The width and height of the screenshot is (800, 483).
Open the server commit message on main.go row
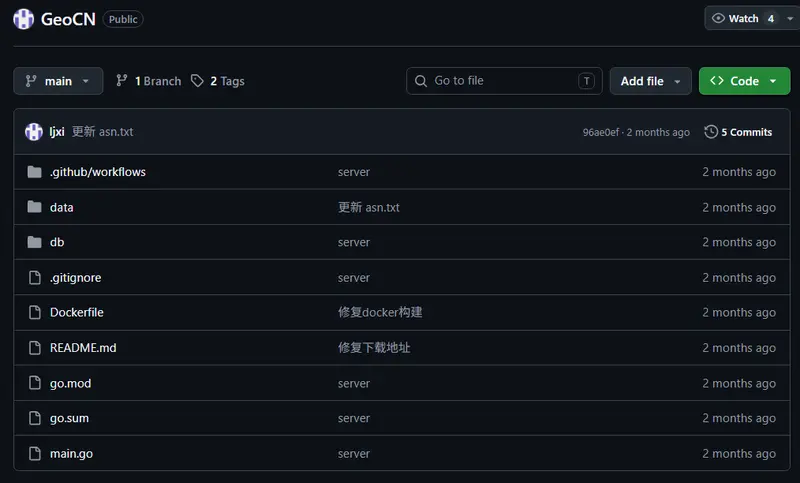(x=354, y=454)
